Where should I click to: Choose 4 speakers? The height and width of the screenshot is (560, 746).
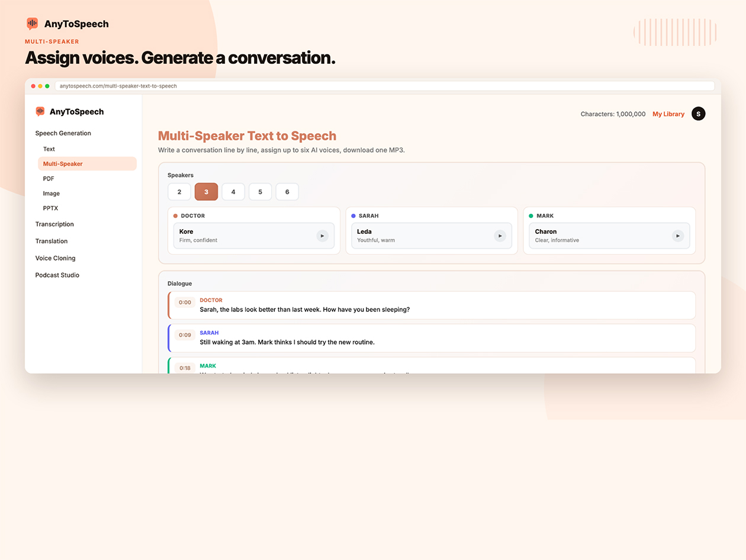click(x=233, y=192)
